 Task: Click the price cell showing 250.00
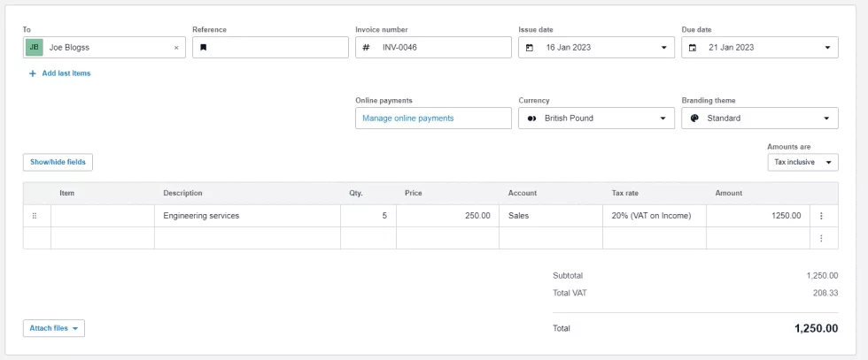(447, 216)
